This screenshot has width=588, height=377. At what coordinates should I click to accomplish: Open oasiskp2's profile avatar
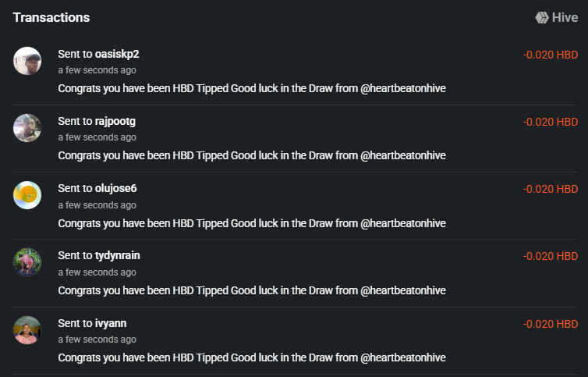(27, 61)
